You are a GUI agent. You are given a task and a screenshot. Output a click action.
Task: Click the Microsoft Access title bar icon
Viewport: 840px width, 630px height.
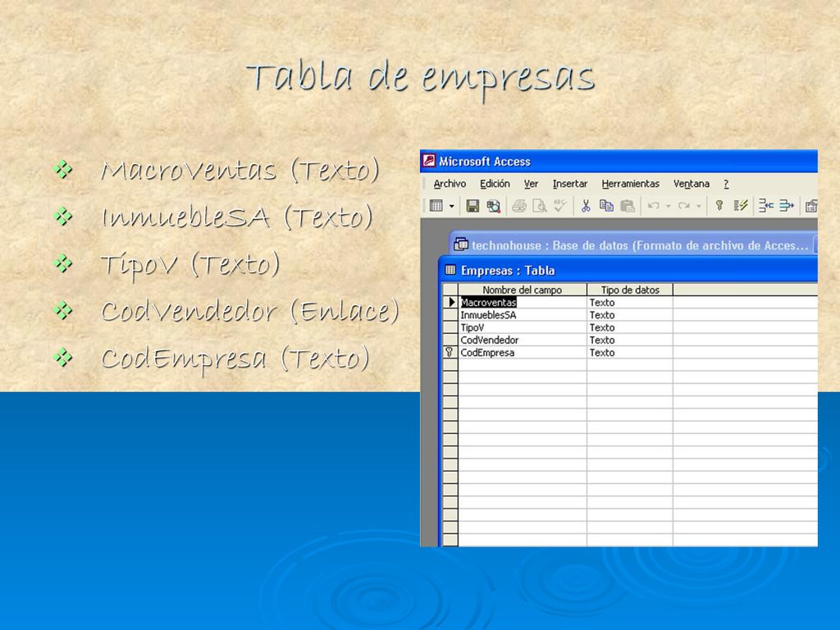tap(428, 161)
